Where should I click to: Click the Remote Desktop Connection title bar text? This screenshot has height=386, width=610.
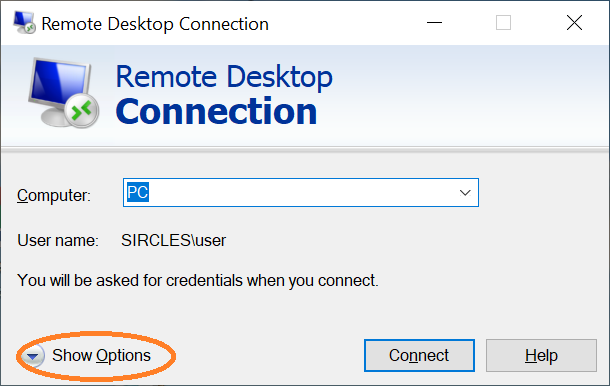155,24
